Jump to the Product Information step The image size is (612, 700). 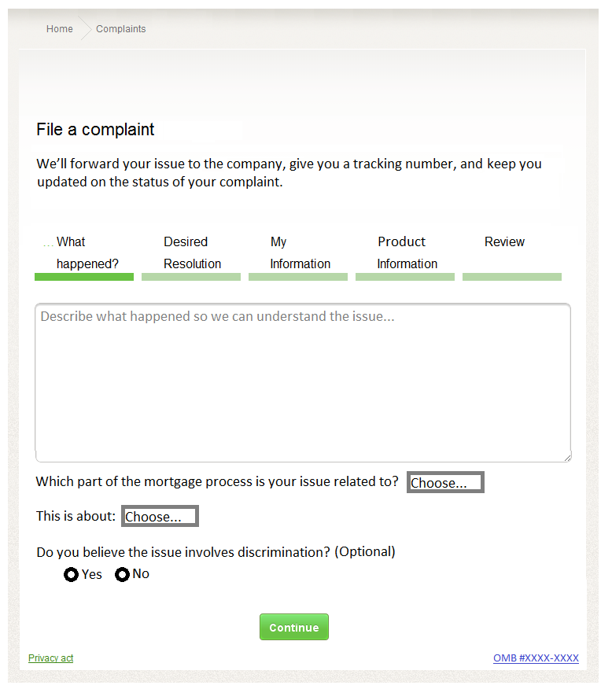407,252
